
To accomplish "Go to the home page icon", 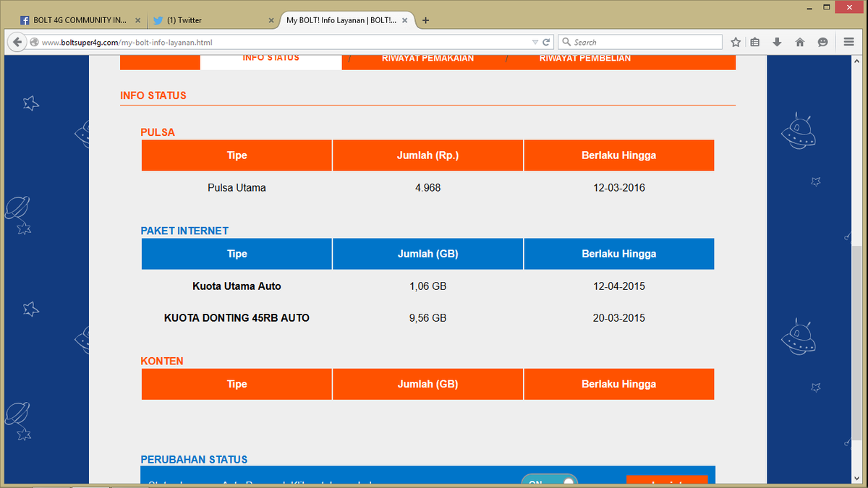I will pos(800,42).
